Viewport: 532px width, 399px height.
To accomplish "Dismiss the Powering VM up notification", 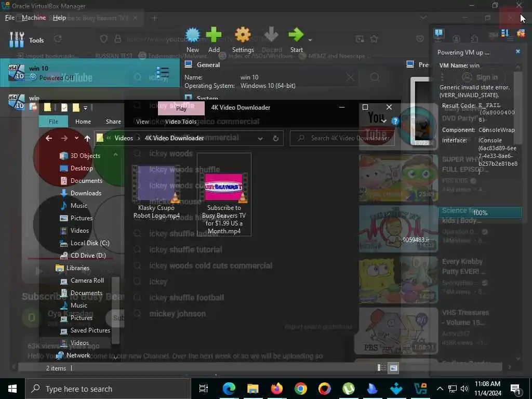I will 518,51.
